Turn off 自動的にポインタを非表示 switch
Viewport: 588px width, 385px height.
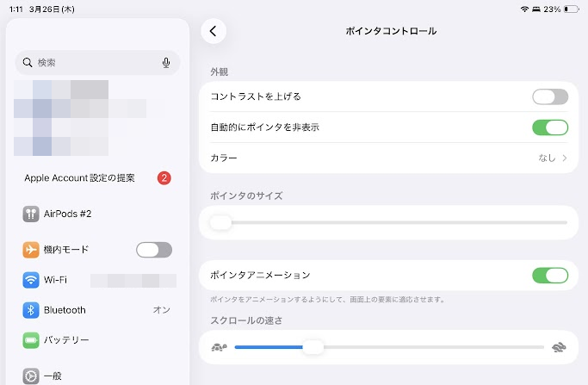click(550, 127)
